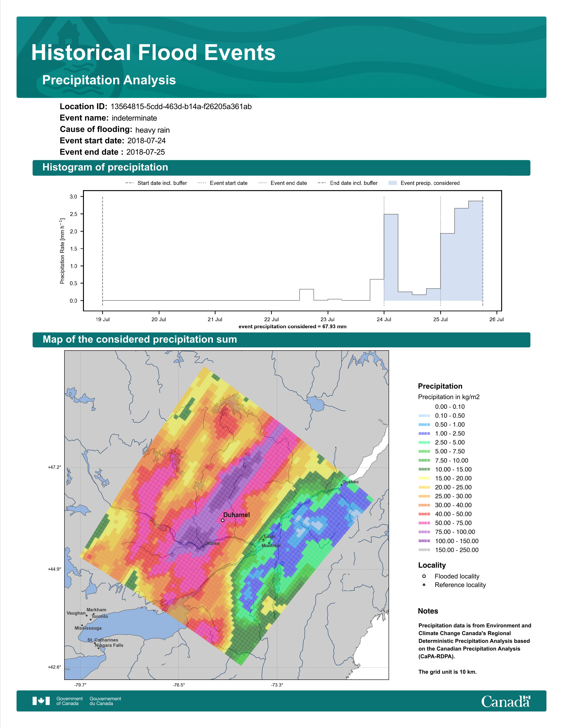The height and width of the screenshot is (728, 563).
Task: Click the 30.00 - 40.00 legend swatch
Action: click(x=424, y=505)
